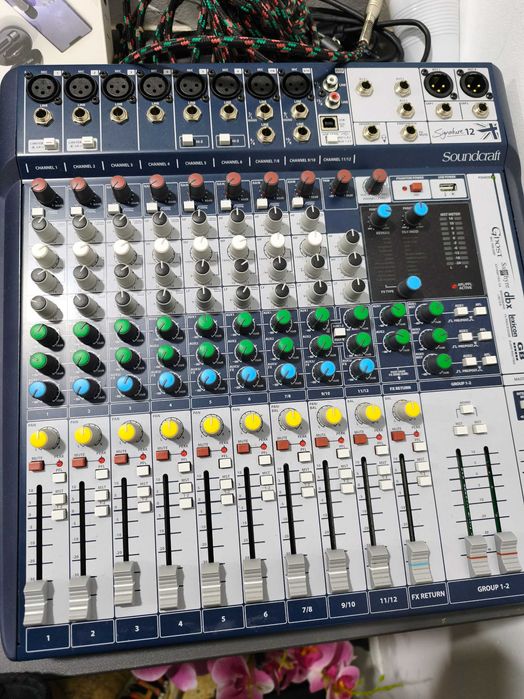
Task: Toggle the Mute button on channel 7/8
Action: 282,444
